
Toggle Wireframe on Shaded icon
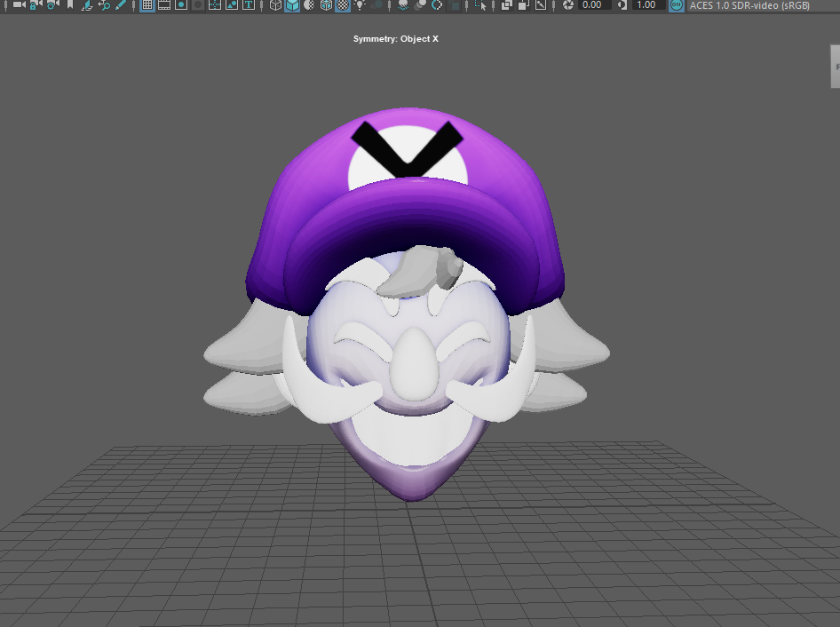pyautogui.click(x=326, y=4)
